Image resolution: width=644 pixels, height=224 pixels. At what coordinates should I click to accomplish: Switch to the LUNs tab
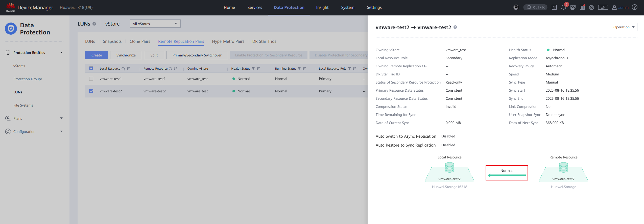(90, 41)
